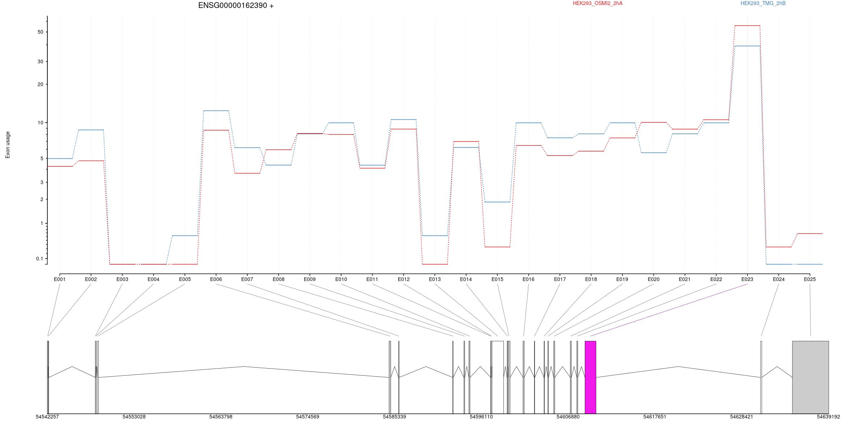
Task: Click the blue E013 usage segment
Action: (435, 235)
